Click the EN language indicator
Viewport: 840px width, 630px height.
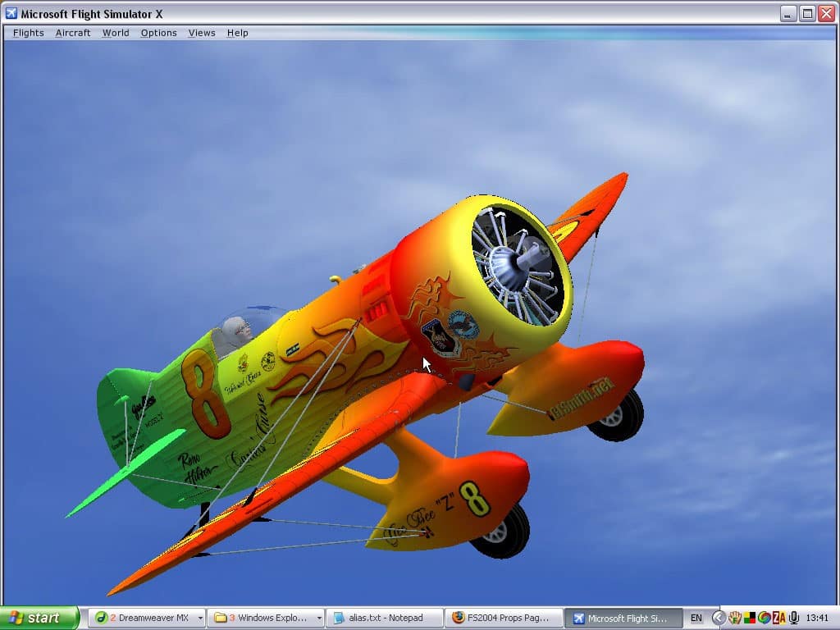(x=696, y=618)
